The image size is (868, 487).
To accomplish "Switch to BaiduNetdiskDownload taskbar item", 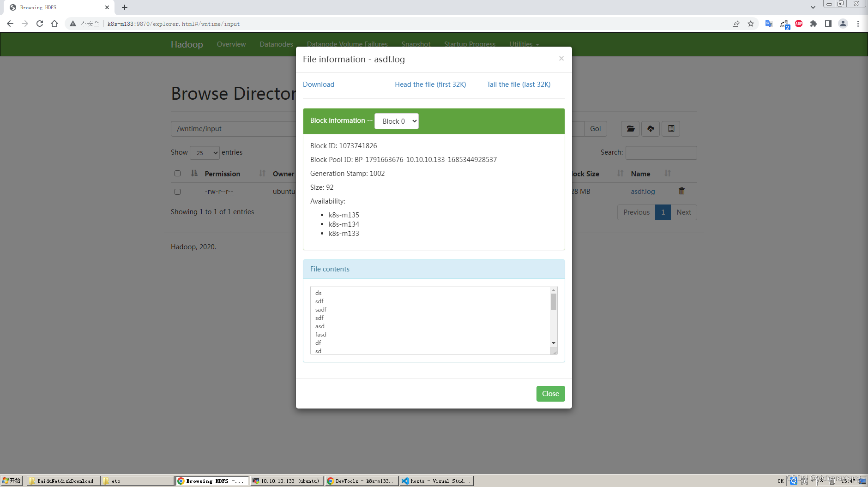I will click(x=63, y=481).
